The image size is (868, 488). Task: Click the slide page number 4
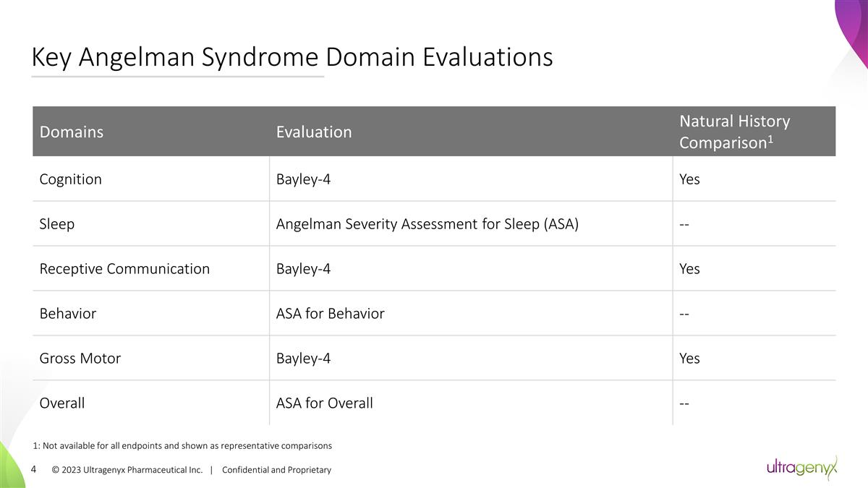(x=34, y=469)
